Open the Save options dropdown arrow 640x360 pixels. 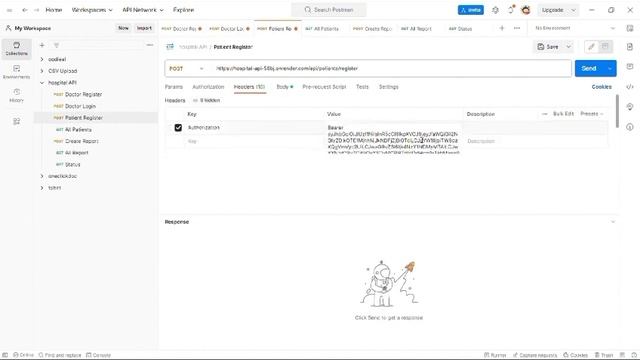pyautogui.click(x=568, y=47)
